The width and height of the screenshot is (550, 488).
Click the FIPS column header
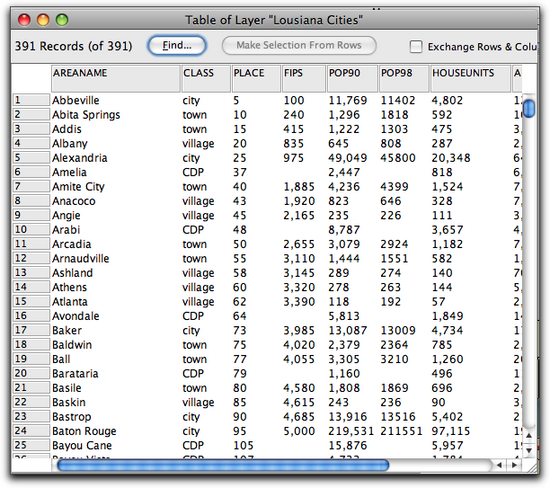pos(304,78)
